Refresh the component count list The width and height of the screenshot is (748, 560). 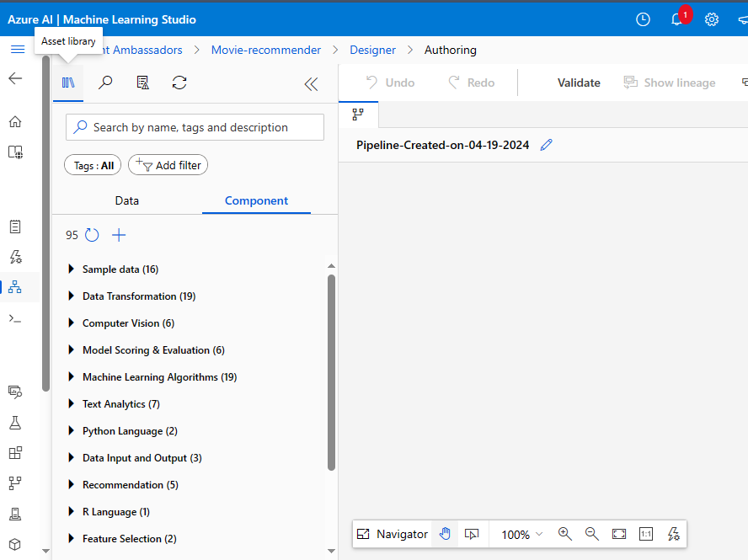[92, 235]
